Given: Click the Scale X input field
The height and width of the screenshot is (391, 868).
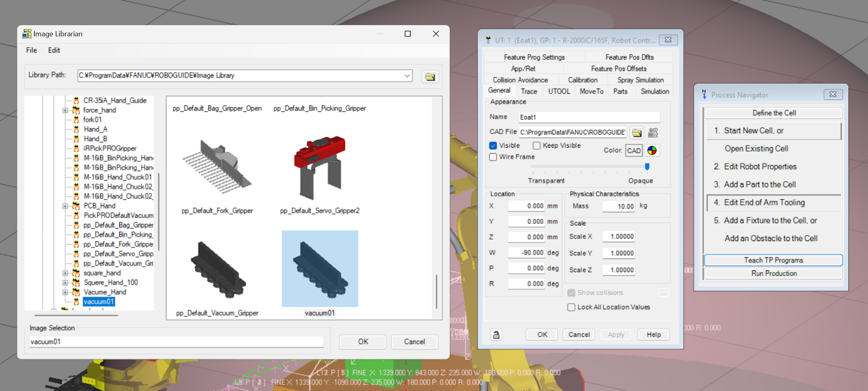Looking at the screenshot, I should 617,237.
